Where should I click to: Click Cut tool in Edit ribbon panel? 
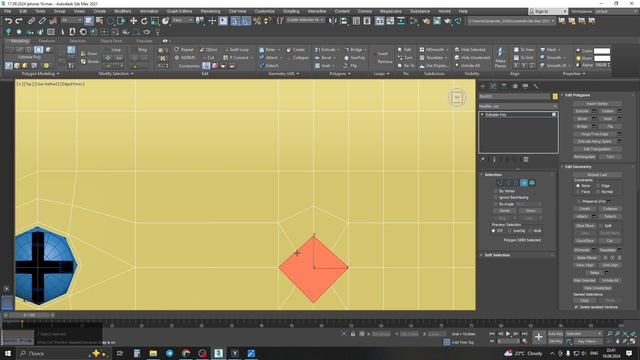click(x=209, y=58)
